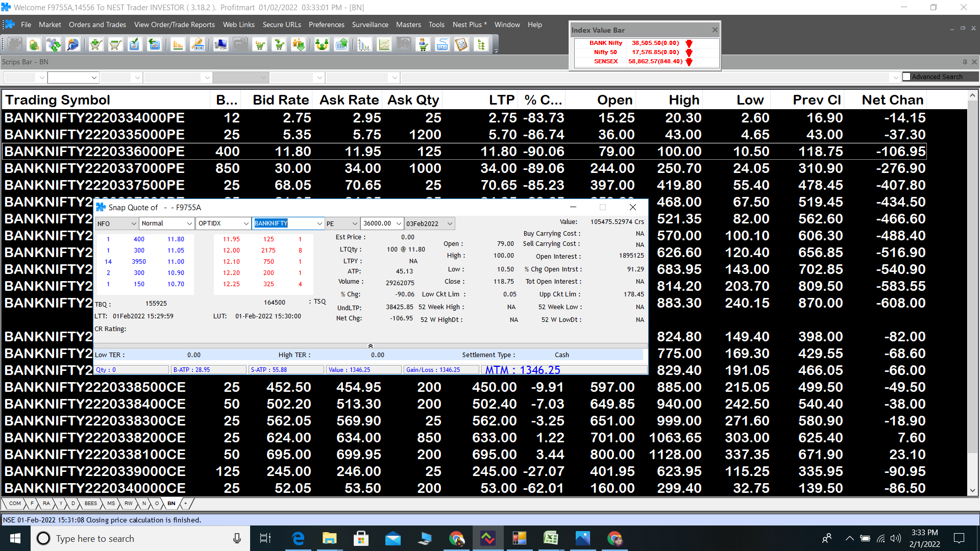Open View Order/Trade Reports menu
The image size is (980, 551).
[175, 24]
